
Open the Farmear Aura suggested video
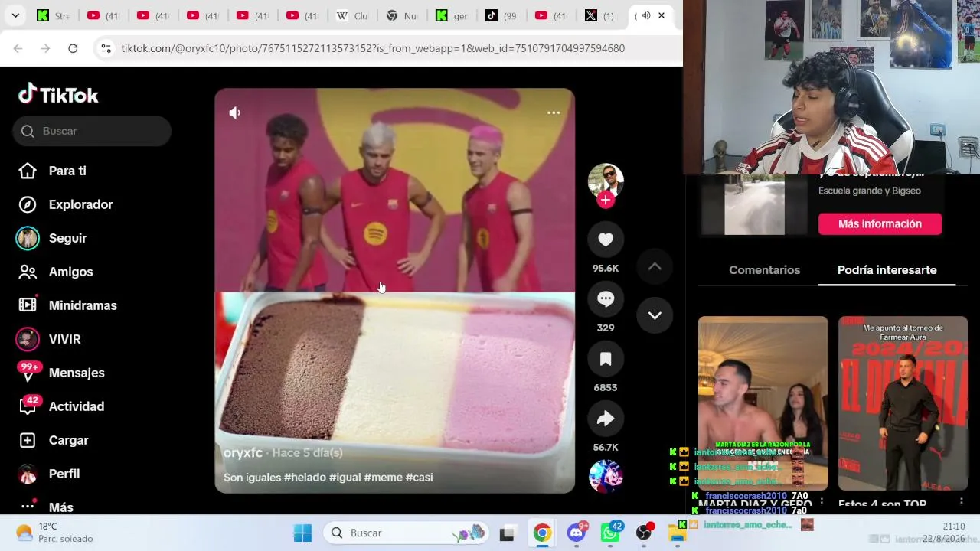903,403
